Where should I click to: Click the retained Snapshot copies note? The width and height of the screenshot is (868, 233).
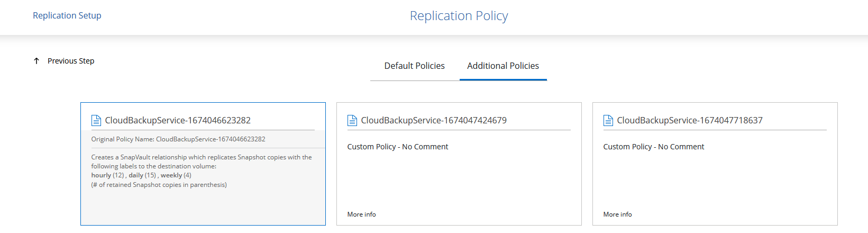click(x=159, y=185)
